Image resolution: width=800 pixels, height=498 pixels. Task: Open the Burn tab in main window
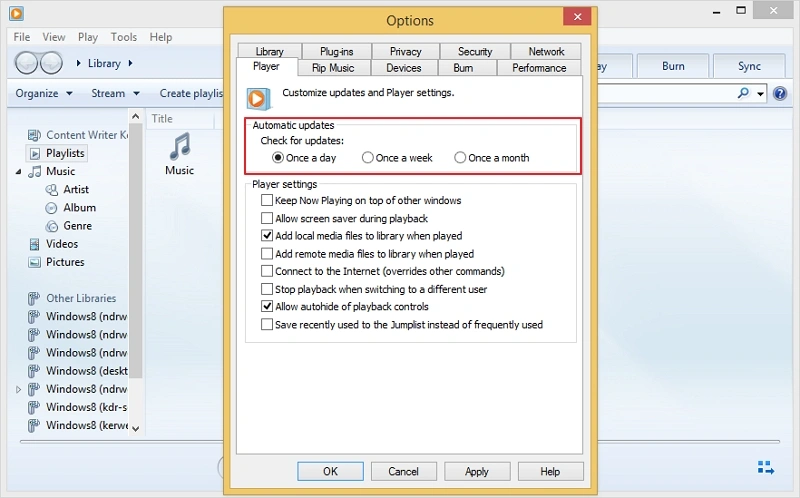point(673,66)
